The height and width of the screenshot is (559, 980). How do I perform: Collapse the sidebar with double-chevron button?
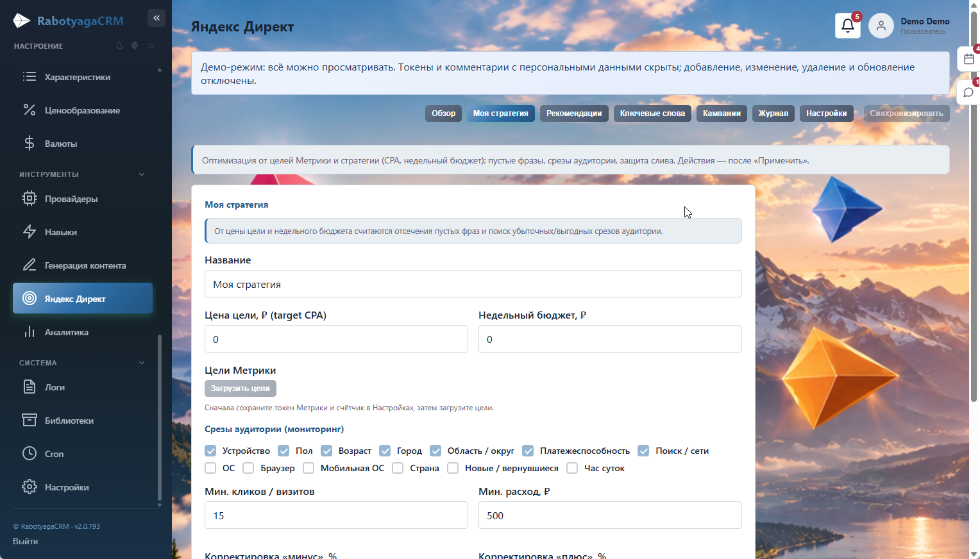156,18
